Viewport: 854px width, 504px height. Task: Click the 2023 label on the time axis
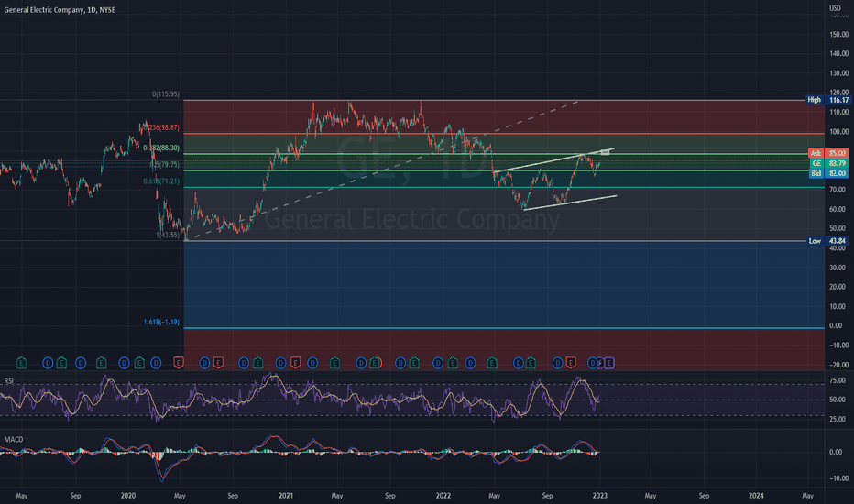click(599, 496)
